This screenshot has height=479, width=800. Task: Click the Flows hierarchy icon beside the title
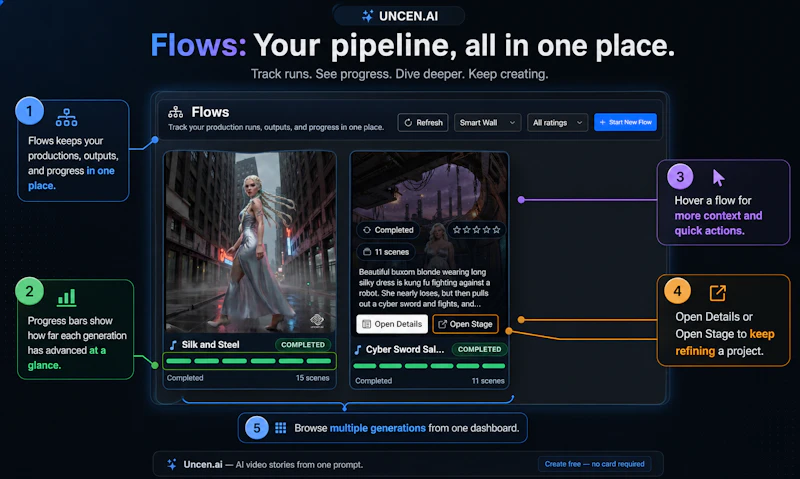176,112
